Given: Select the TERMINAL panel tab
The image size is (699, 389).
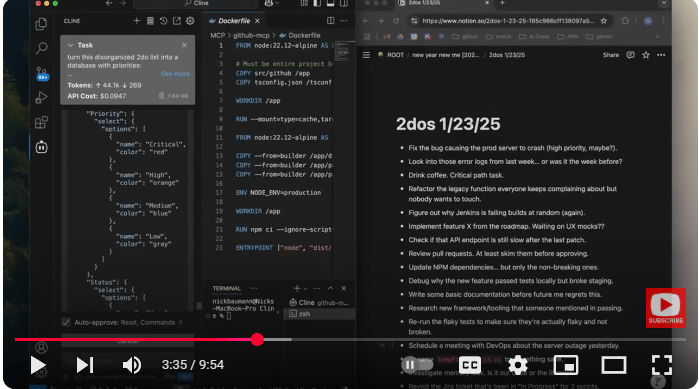Looking at the screenshot, I should (226, 288).
